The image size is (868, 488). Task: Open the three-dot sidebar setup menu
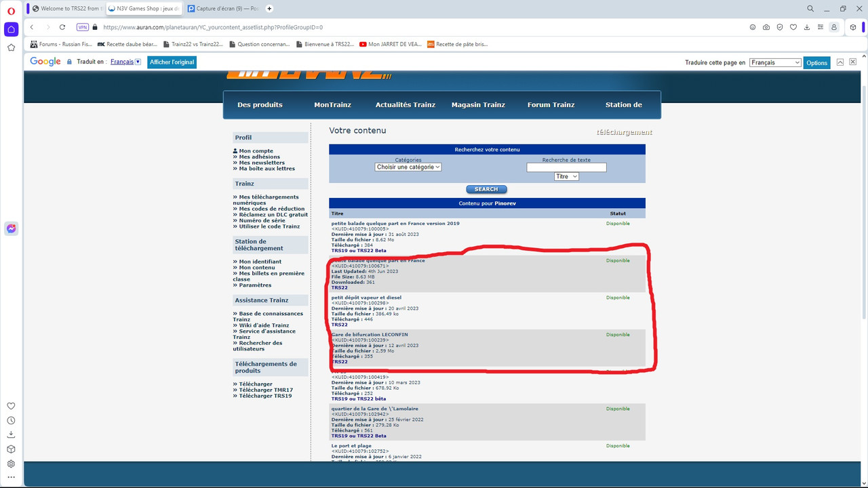11,477
